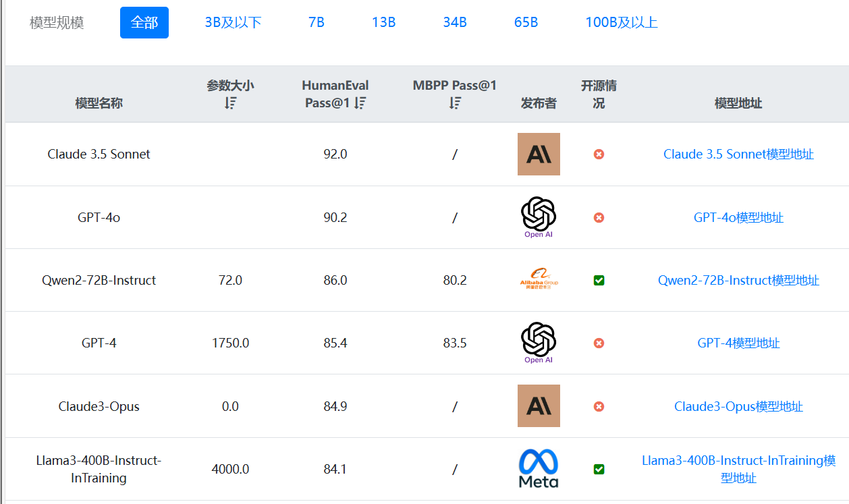This screenshot has width=849, height=504.
Task: Sort by HumanEval Pass@1 using its sort icon
Action: (360, 103)
